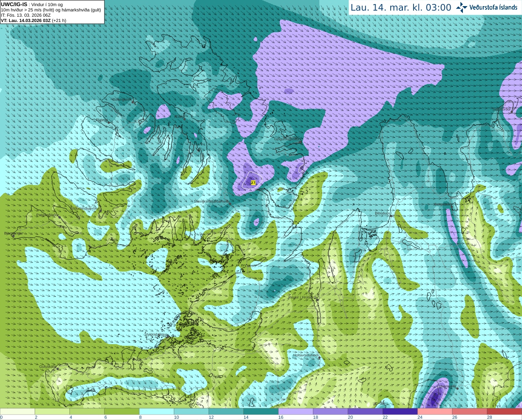Click the Hveravellir station label
The height and width of the screenshot is (420, 522).
point(447,386)
